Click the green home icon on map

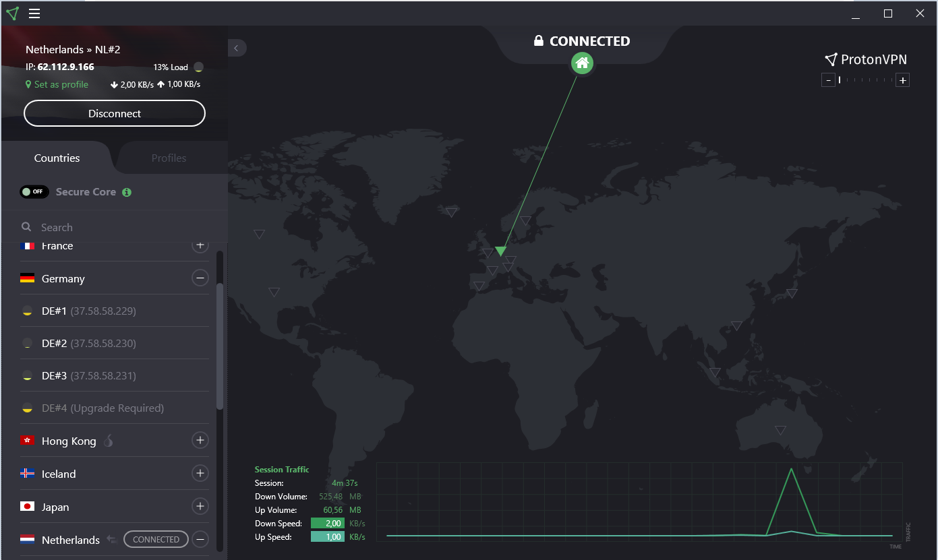pos(582,63)
